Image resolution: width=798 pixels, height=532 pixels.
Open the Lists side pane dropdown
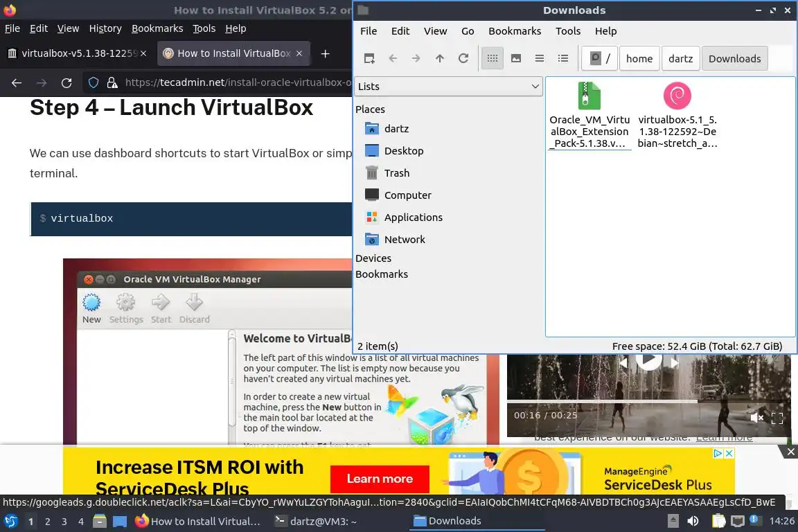(448, 87)
